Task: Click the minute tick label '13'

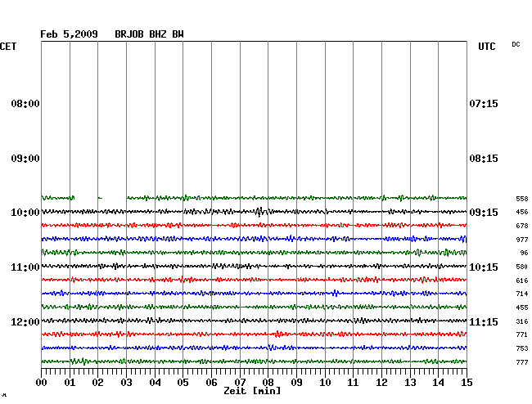Action: [410, 383]
